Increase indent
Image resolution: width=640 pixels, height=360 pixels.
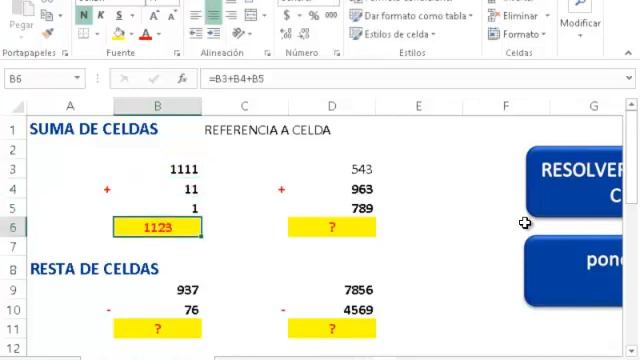(x=213, y=33)
